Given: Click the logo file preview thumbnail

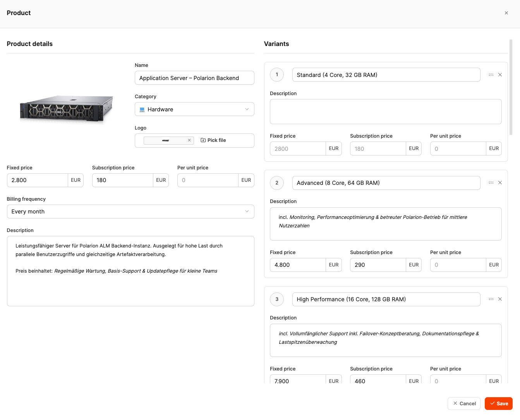Looking at the screenshot, I should tap(166, 140).
